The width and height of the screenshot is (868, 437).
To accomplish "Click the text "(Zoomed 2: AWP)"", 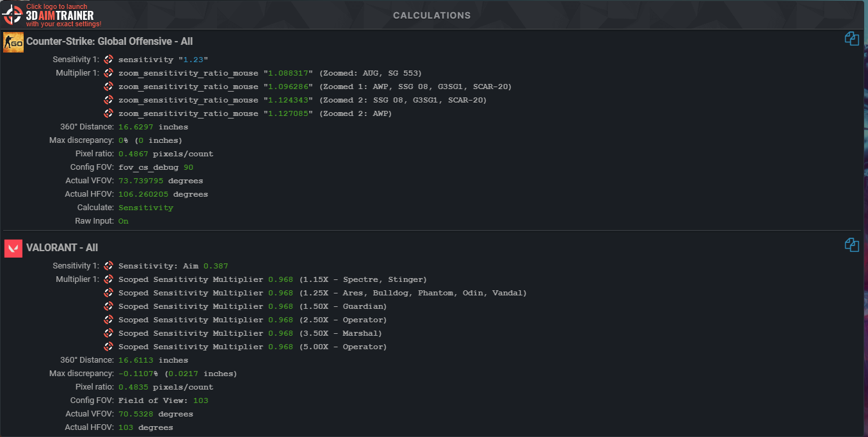I will (355, 113).
